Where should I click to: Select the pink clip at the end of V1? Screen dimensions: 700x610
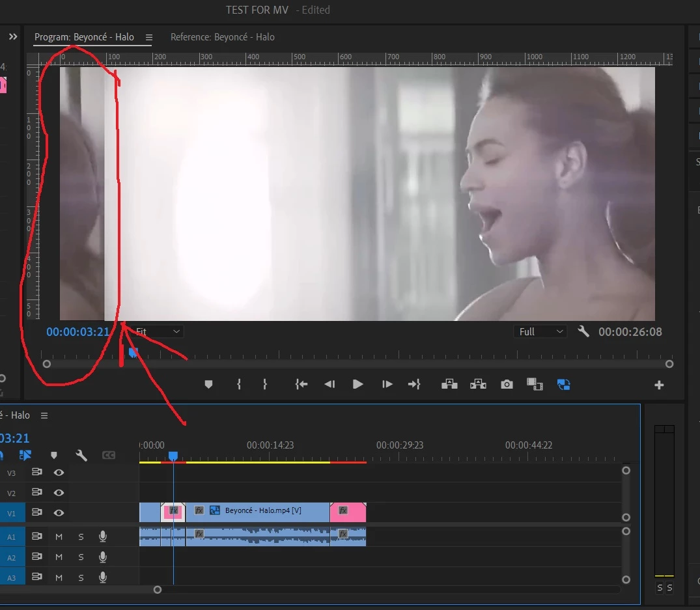coord(348,512)
